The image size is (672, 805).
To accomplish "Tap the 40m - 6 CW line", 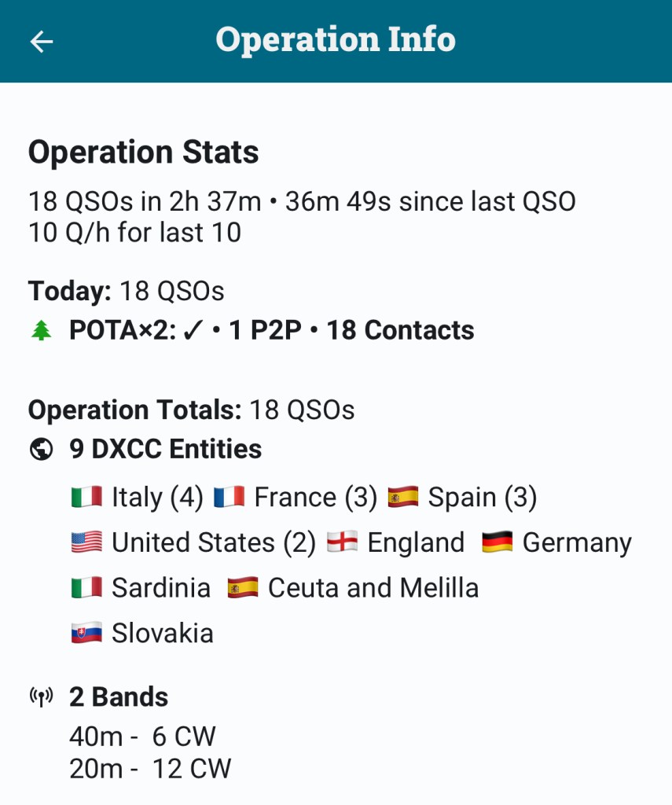I will (142, 737).
